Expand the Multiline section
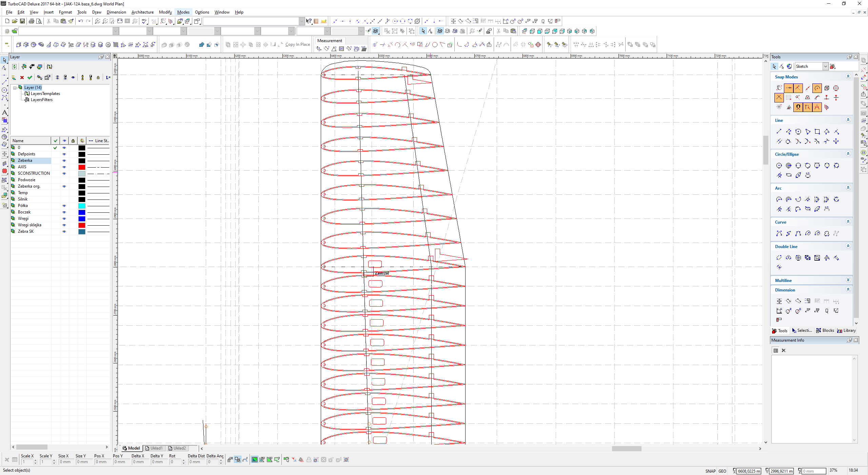 pyautogui.click(x=848, y=280)
